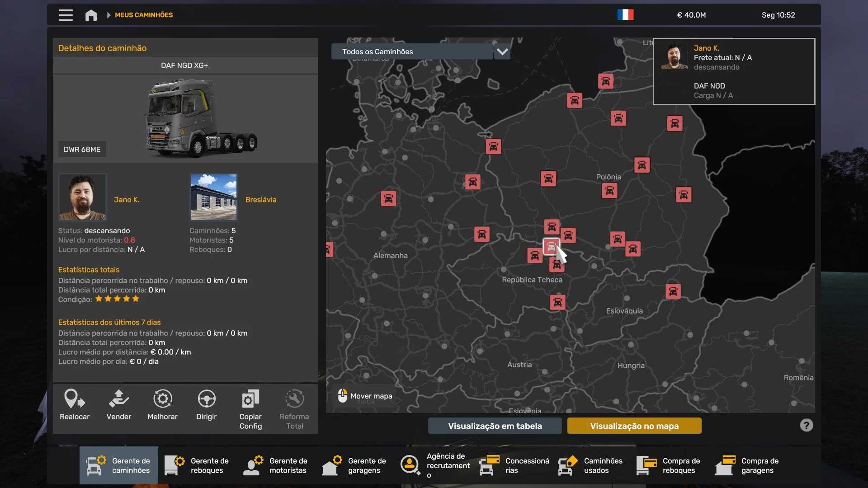Switch to Visualização no mapa
Image resolution: width=868 pixels, height=488 pixels.
point(634,426)
